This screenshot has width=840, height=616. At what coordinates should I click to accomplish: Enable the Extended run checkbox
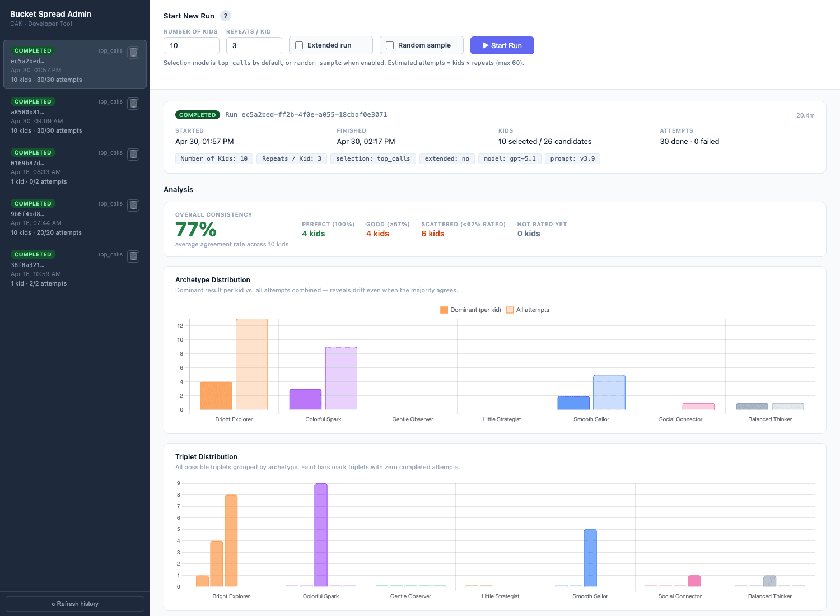pos(299,45)
